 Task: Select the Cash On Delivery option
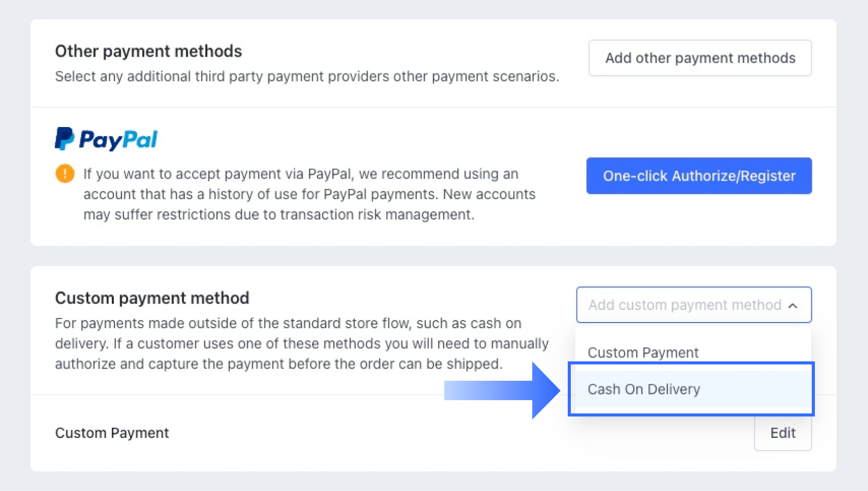coord(644,389)
